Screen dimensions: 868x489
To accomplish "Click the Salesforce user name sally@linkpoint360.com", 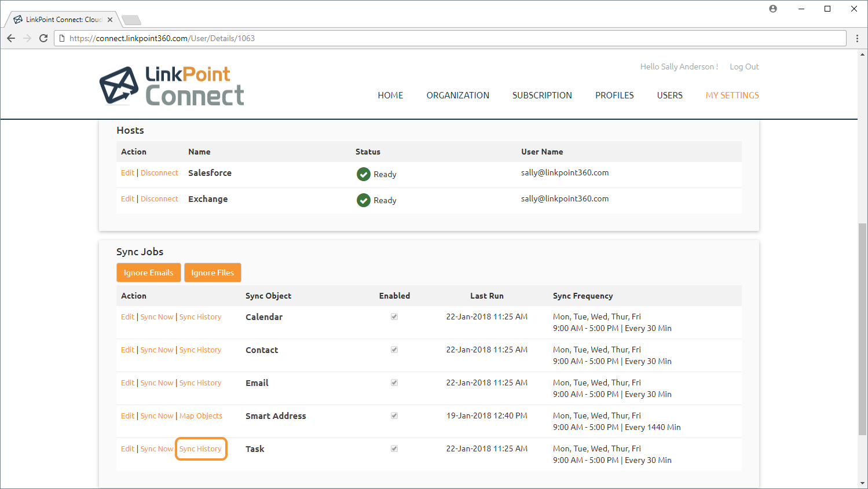I will pyautogui.click(x=565, y=172).
